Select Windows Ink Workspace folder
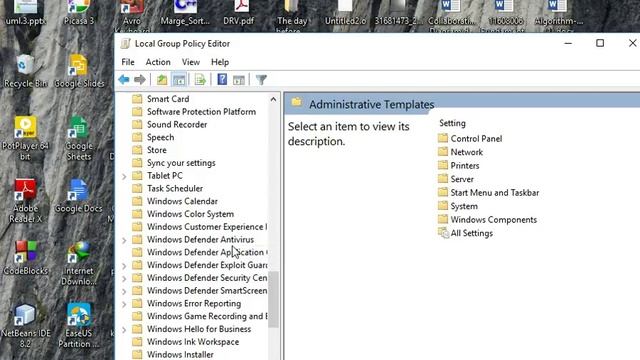The height and width of the screenshot is (360, 640). tap(193, 342)
